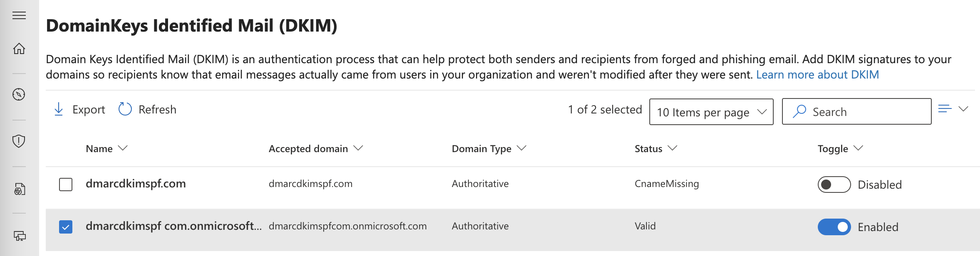The width and height of the screenshot is (980, 256).
Task: Go to Home via house icon
Action: (x=19, y=49)
